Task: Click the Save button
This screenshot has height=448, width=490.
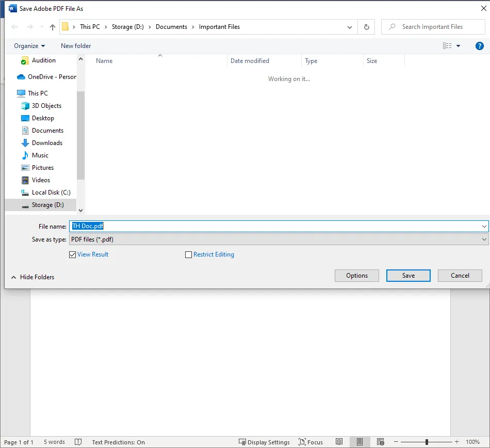Action: [x=409, y=276]
